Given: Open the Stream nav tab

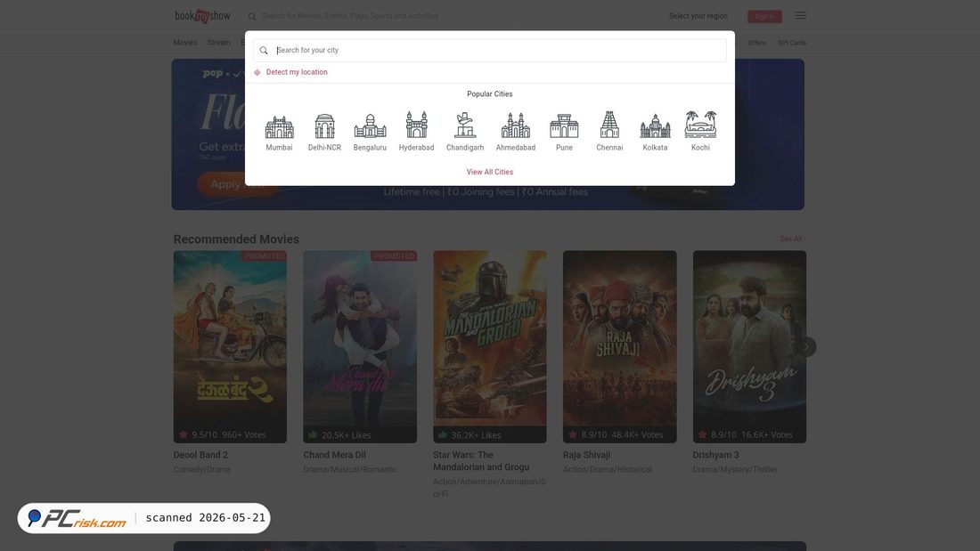Looking at the screenshot, I should [219, 43].
